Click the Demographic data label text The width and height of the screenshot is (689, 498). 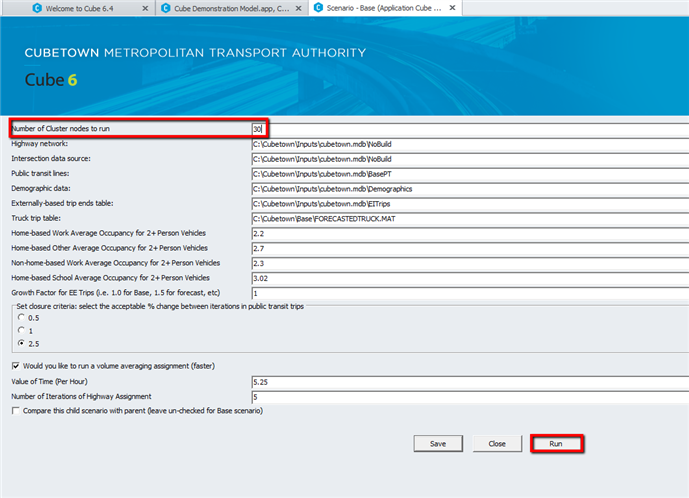point(41,189)
